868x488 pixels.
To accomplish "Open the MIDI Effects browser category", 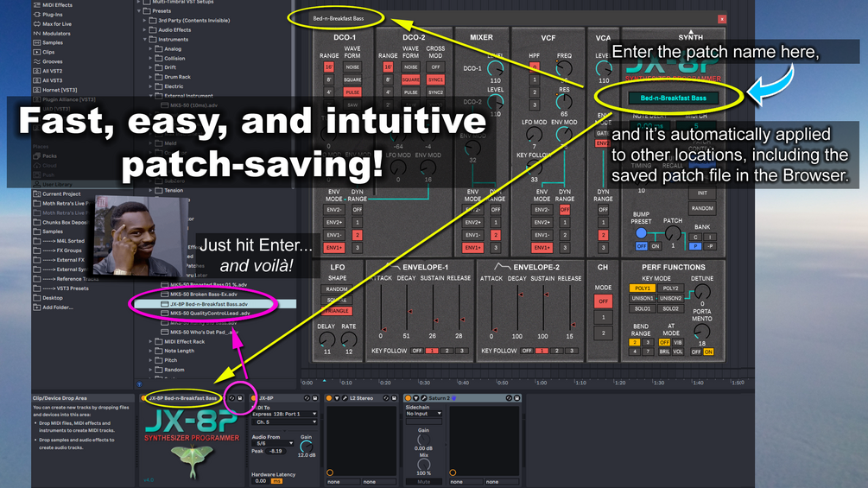I will click(x=53, y=5).
